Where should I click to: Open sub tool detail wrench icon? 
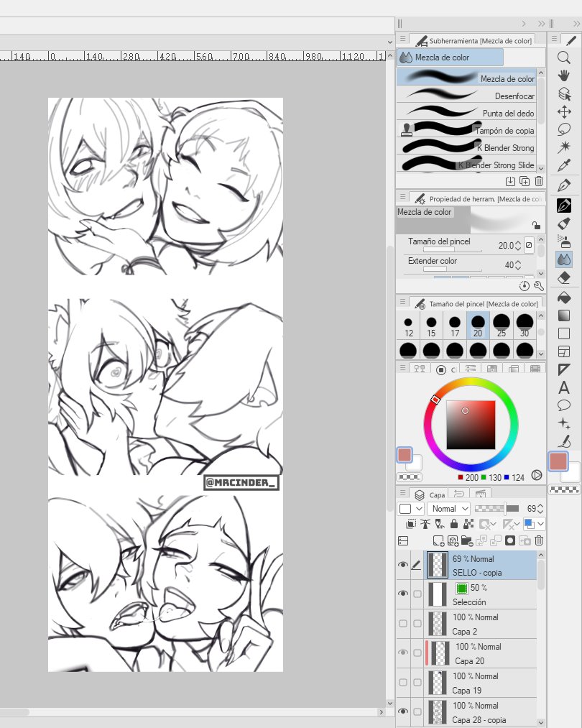(539, 286)
